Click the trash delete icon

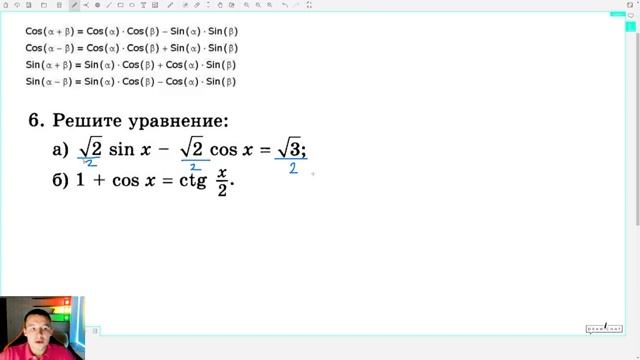(59, 5)
